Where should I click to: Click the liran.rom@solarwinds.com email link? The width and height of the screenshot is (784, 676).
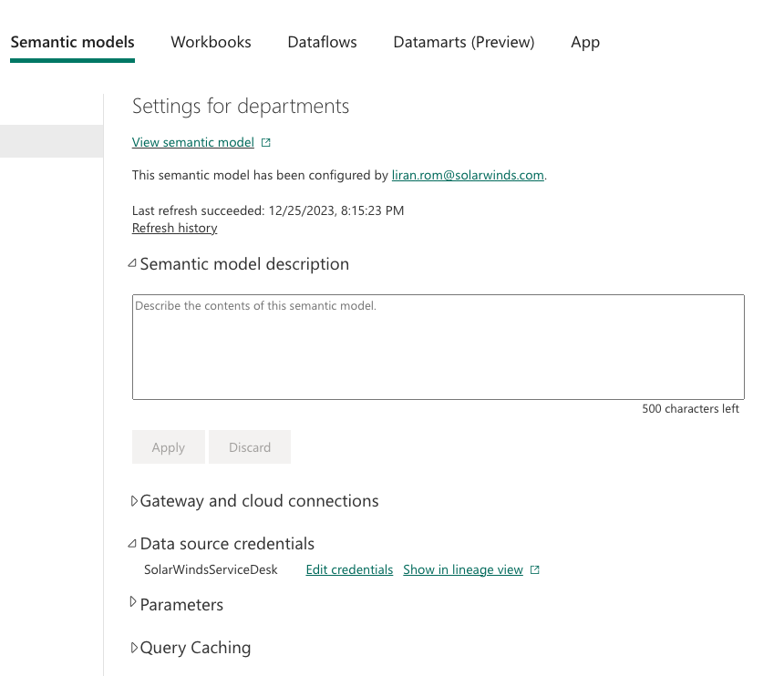click(x=468, y=175)
